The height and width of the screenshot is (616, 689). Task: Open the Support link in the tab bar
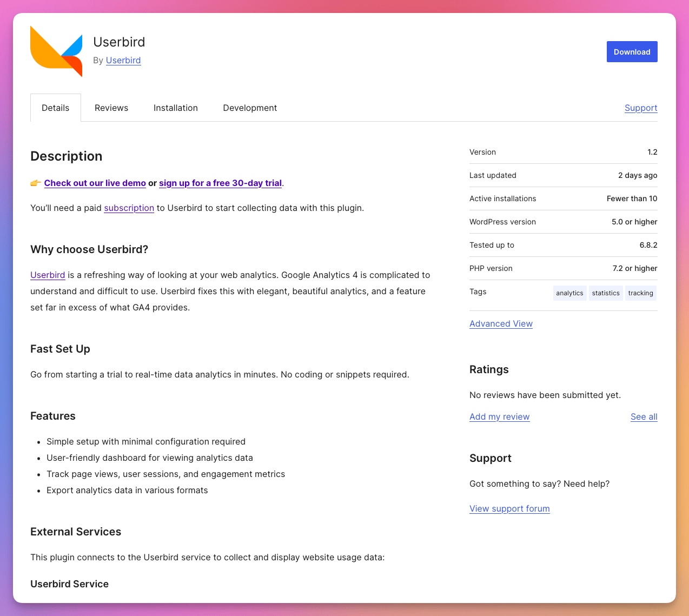click(x=641, y=108)
